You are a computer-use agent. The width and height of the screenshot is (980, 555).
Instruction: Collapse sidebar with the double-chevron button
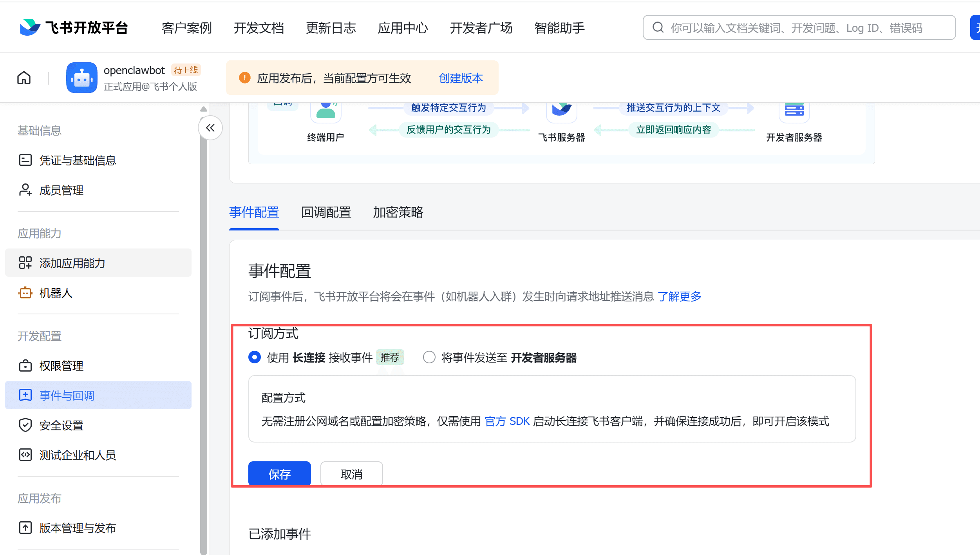[x=210, y=128]
